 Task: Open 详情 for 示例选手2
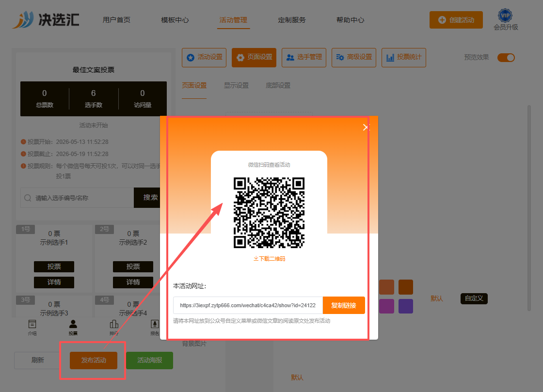[x=133, y=282]
